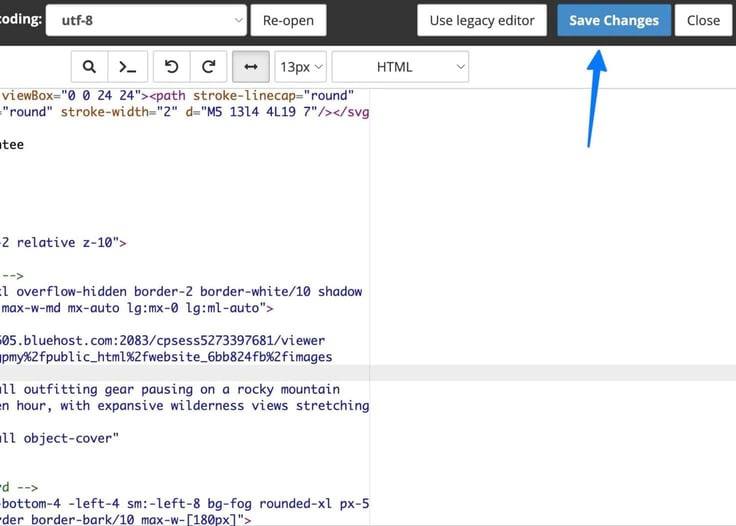736x526 pixels.
Task: Click the public_html website images path line
Action: coord(166,357)
